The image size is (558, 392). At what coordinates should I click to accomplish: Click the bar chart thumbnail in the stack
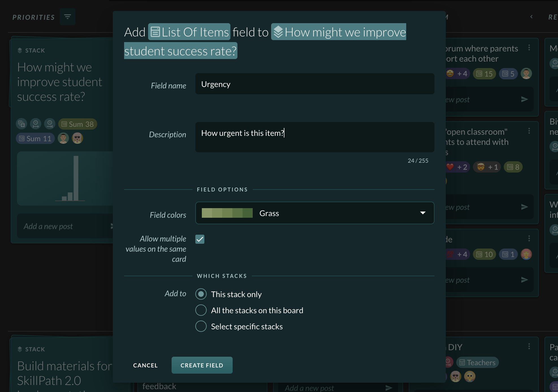[x=65, y=178]
